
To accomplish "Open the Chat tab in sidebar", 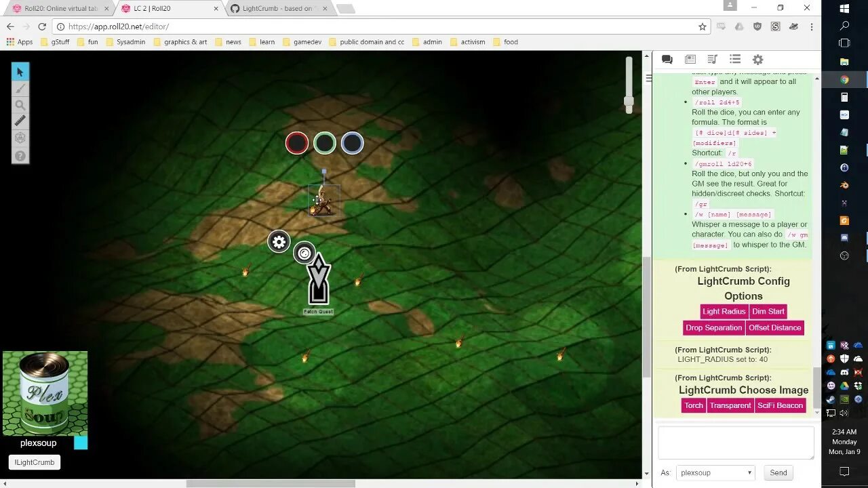I will tap(667, 60).
